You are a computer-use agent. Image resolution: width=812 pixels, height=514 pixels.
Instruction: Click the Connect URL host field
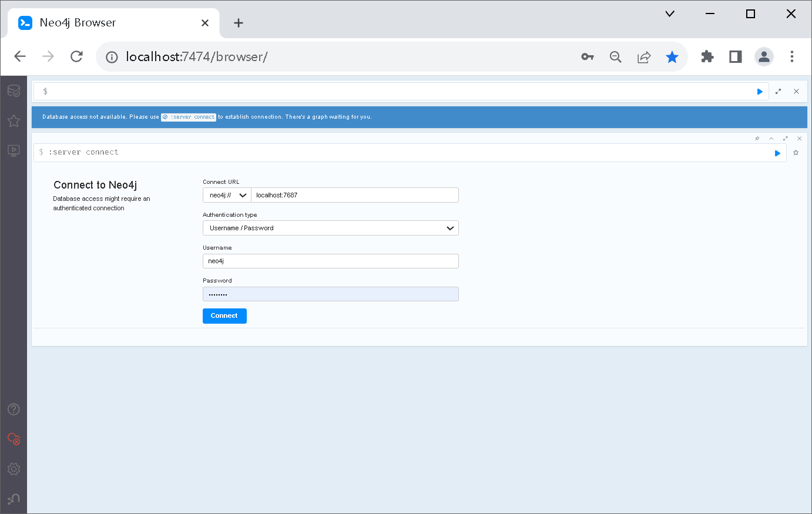pos(355,195)
